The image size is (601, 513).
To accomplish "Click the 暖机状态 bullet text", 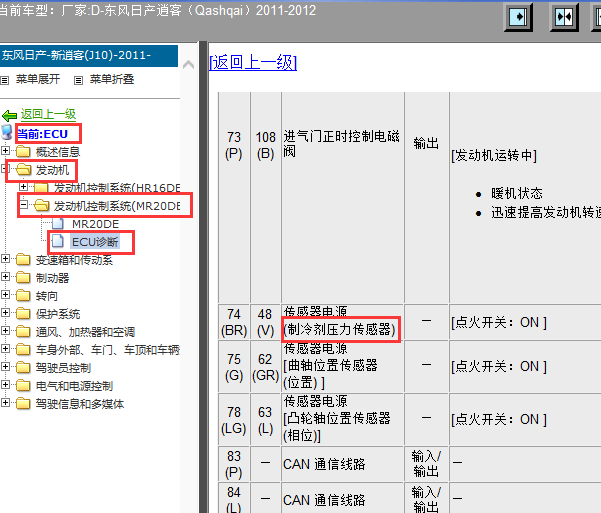I will pos(517,193).
